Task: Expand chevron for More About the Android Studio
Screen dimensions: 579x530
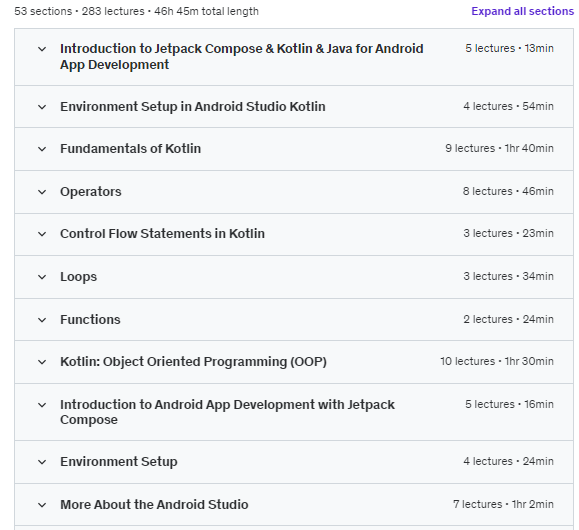Action: coord(42,505)
